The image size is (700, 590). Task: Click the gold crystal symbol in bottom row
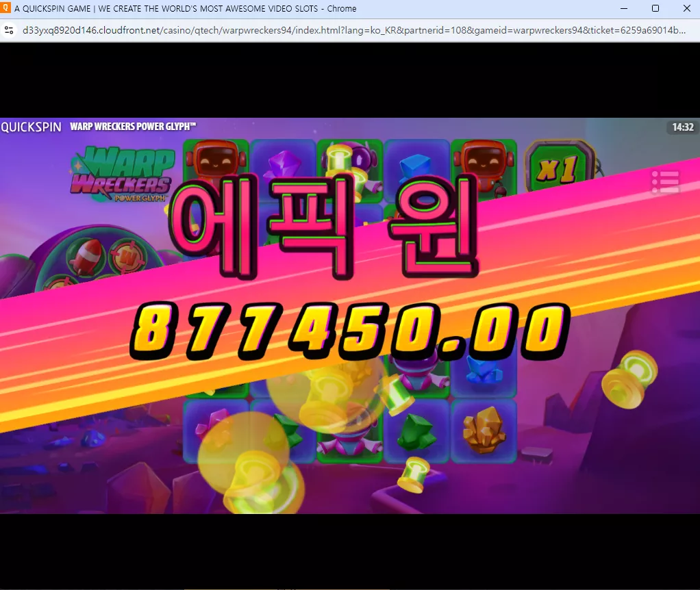pyautogui.click(x=484, y=430)
